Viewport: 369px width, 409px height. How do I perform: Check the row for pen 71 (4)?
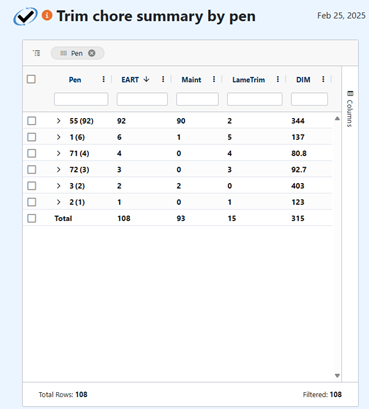[32, 153]
